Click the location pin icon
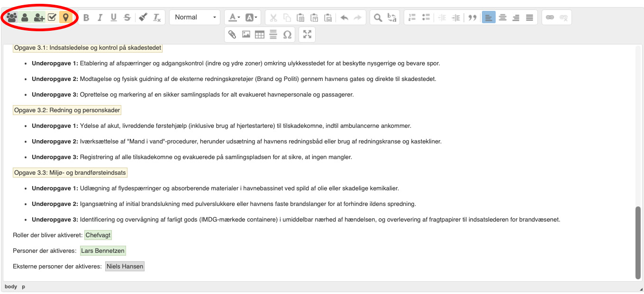This screenshot has height=294, width=644. (x=66, y=18)
